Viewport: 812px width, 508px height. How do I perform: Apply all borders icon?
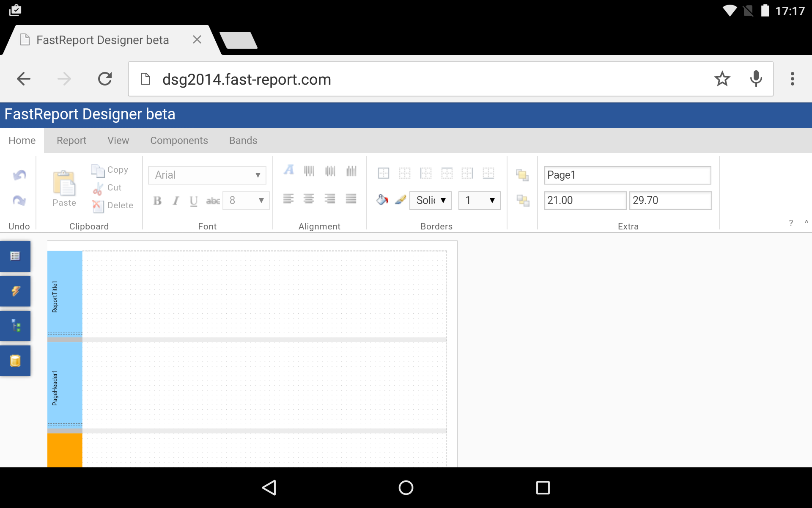[384, 173]
